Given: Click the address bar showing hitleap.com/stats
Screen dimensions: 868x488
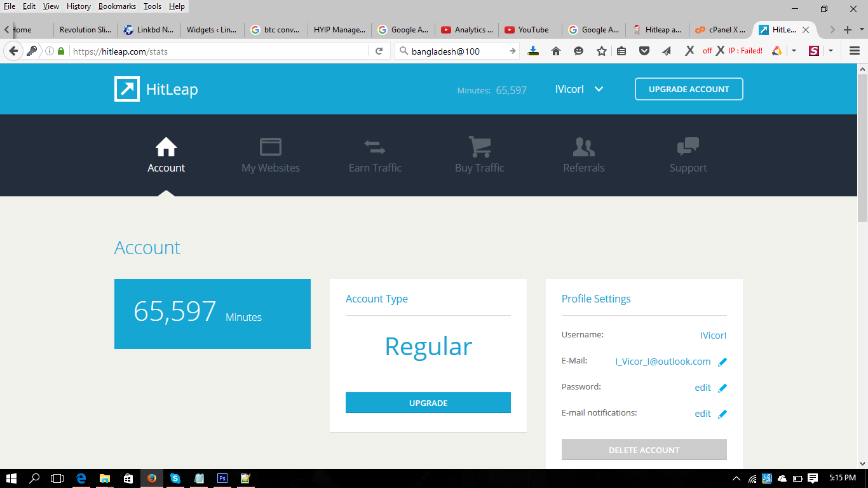Looking at the screenshot, I should click(x=219, y=51).
